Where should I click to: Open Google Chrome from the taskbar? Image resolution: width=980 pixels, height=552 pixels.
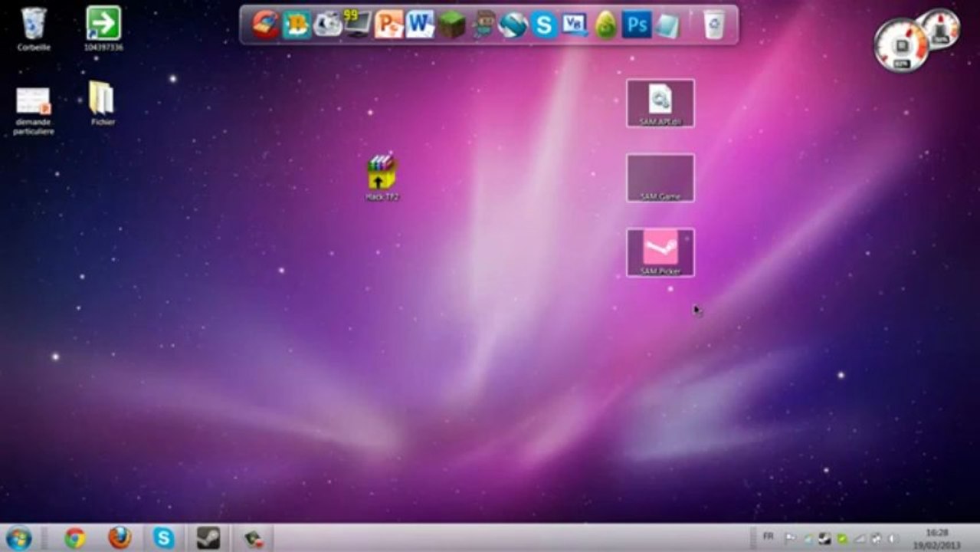click(x=75, y=538)
